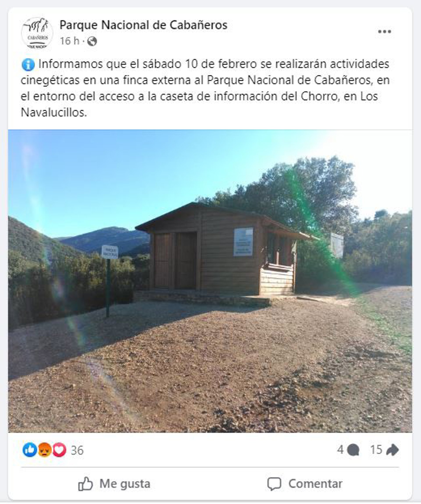The height and width of the screenshot is (504, 421).
Task: Click the public globe privacy icon
Action: [92, 41]
